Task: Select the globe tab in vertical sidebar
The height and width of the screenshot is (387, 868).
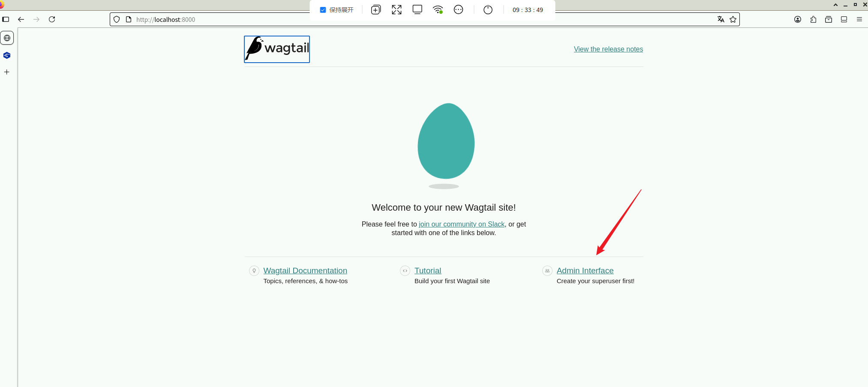Action: pyautogui.click(x=7, y=38)
